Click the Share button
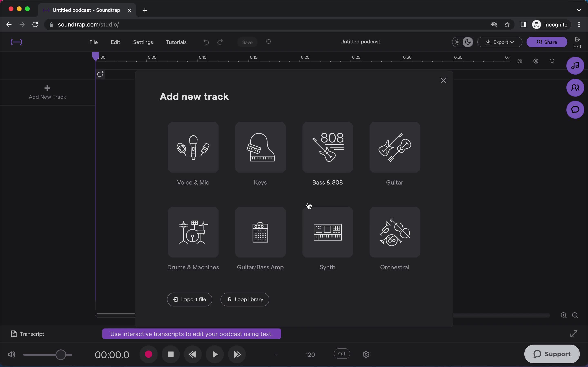The image size is (588, 367). coord(547,42)
